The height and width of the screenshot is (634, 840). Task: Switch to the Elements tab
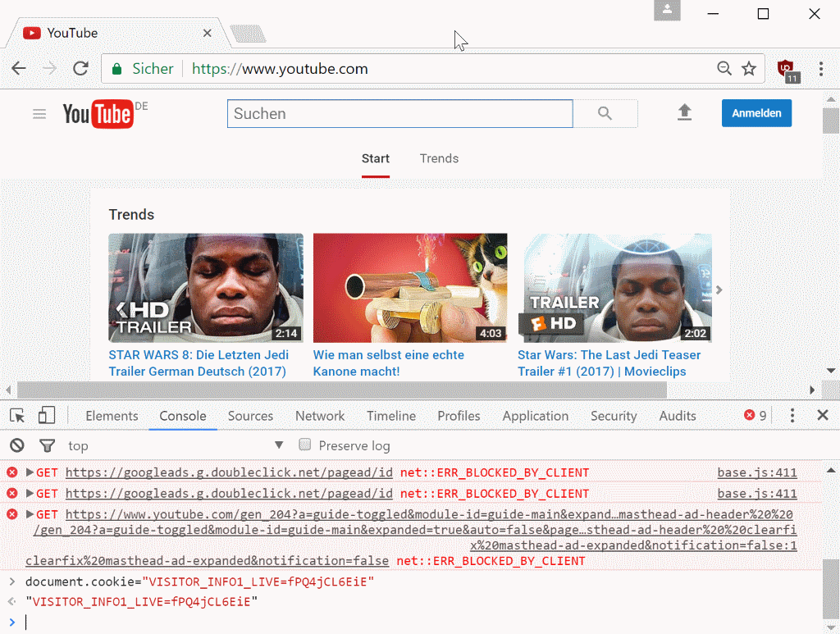[112, 416]
